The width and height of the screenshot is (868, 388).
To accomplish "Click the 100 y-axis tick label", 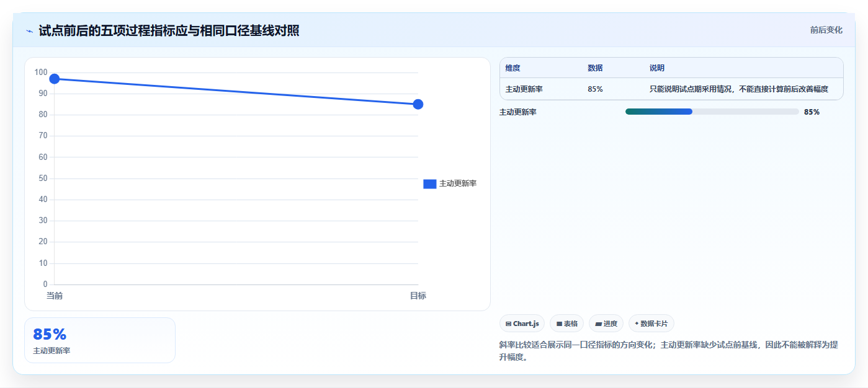I will (41, 73).
